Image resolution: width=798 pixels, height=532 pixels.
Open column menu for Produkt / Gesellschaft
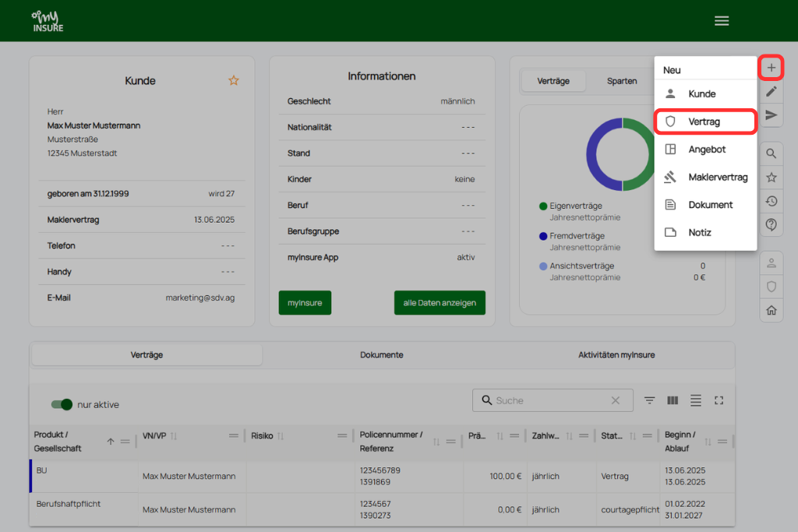[125, 441]
